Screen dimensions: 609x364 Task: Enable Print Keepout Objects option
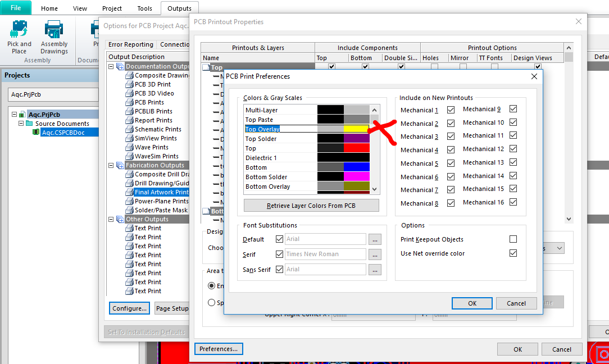click(x=513, y=239)
